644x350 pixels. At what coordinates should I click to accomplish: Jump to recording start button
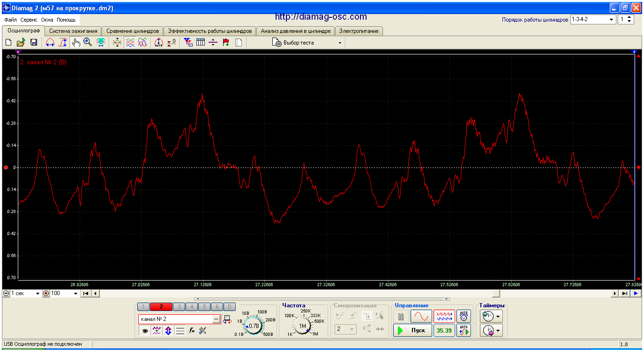tap(86, 293)
